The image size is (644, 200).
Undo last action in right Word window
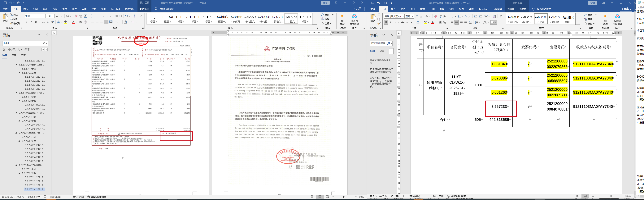378,3
